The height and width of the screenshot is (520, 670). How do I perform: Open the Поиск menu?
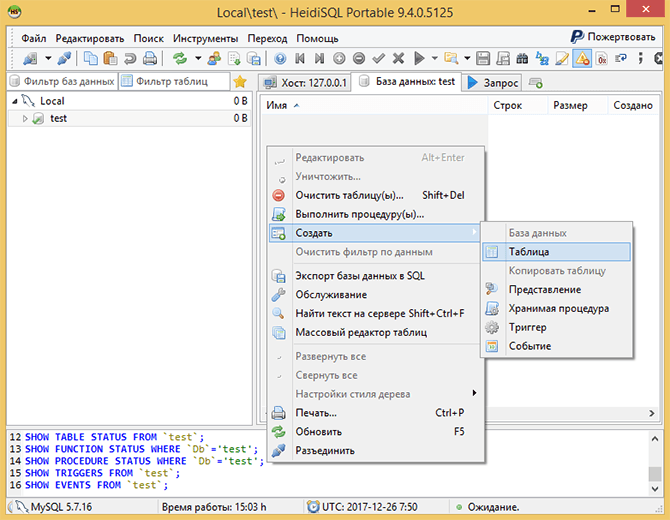point(148,38)
